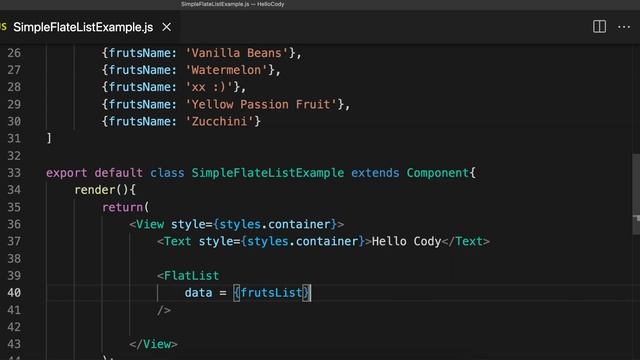Click 'frutsName' key on line 27

140,70
